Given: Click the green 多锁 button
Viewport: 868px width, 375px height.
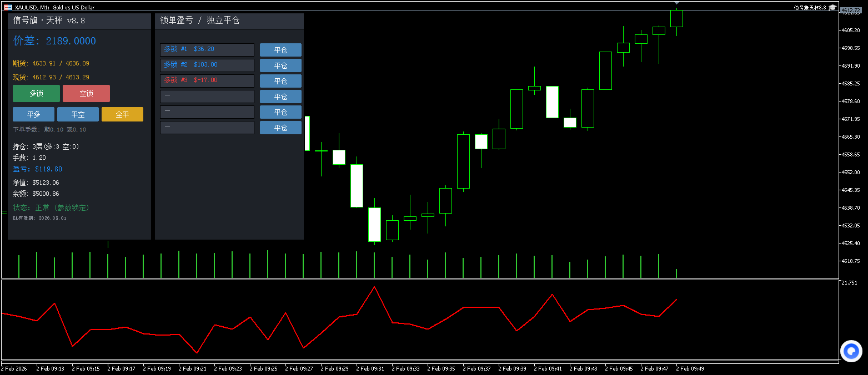Looking at the screenshot, I should point(36,93).
